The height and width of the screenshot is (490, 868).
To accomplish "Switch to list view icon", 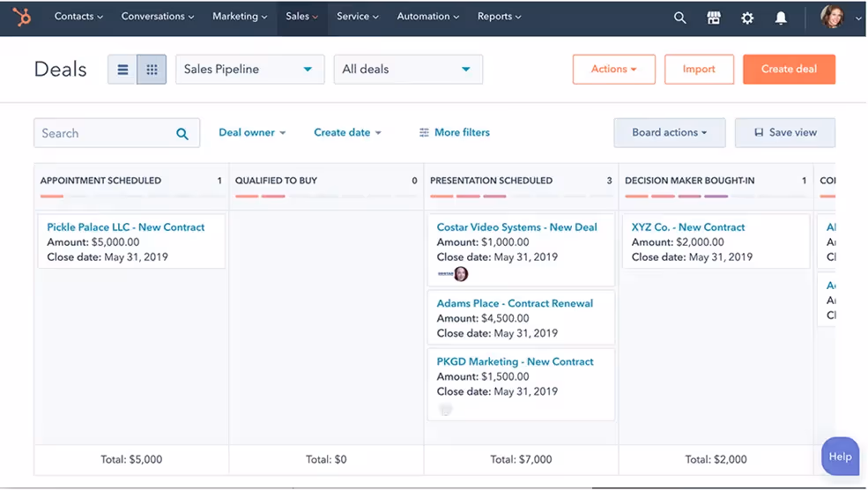I will coord(122,70).
